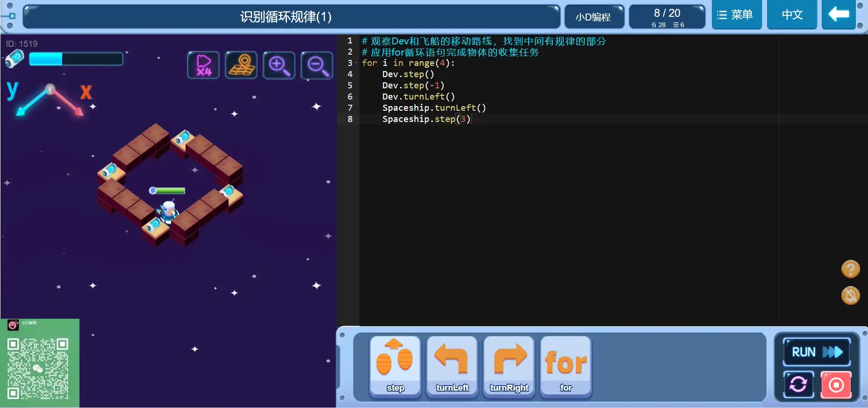Zoom out of the game map
This screenshot has width=868, height=408.
click(317, 65)
